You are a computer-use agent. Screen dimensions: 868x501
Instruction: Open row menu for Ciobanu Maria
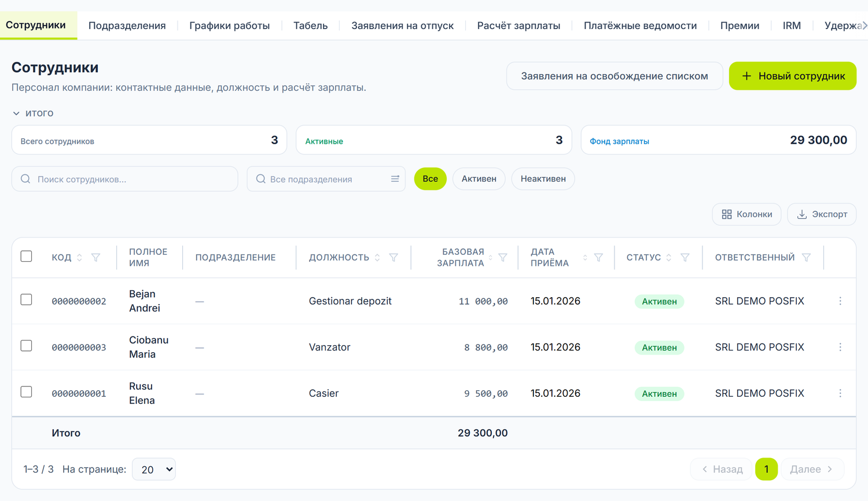pos(840,347)
